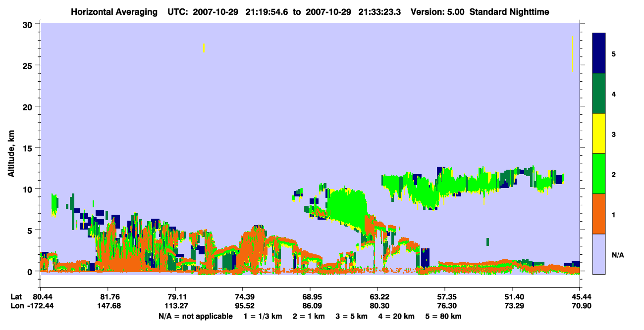The height and width of the screenshot is (330, 644).
Task: Click the altitude tick label 30
Action: pyautogui.click(x=29, y=24)
